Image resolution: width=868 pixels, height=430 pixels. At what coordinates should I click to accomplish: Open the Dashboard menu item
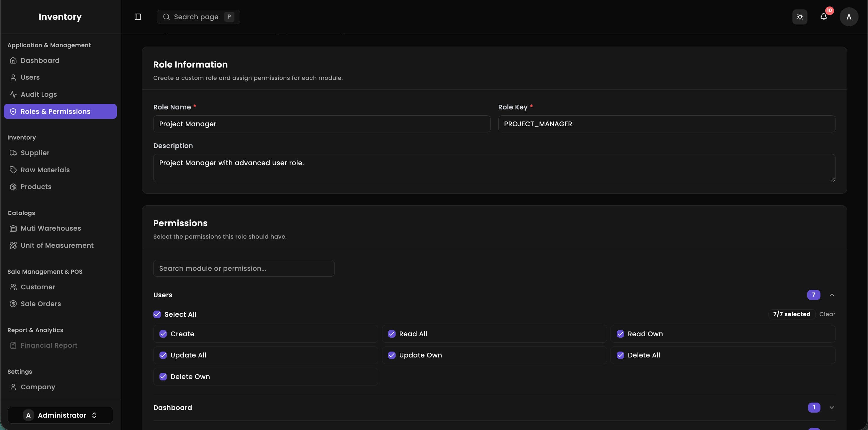point(60,60)
